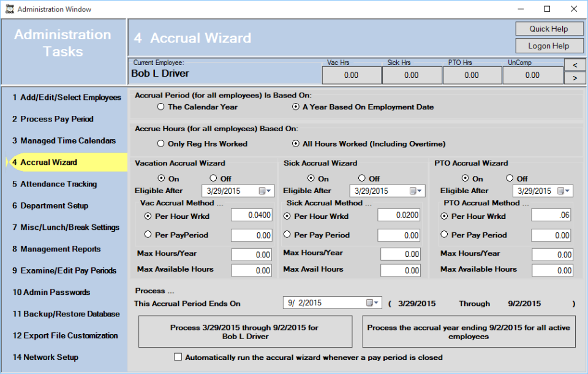Select 4 Accrual Wizard task
588x374 pixels.
click(67, 162)
